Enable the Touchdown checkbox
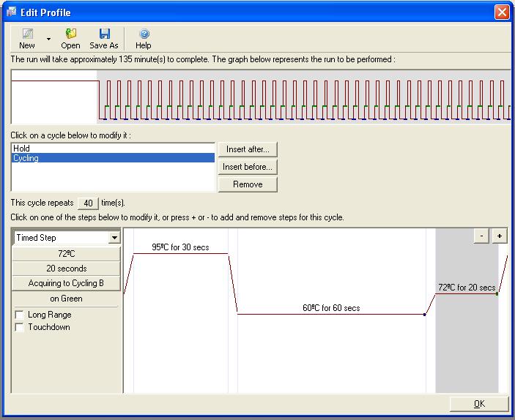The image size is (515, 420). click(19, 327)
